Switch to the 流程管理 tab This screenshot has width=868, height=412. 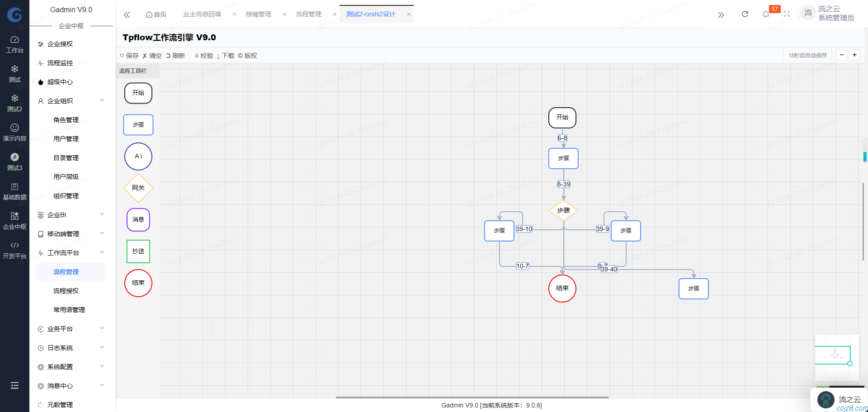(x=308, y=14)
